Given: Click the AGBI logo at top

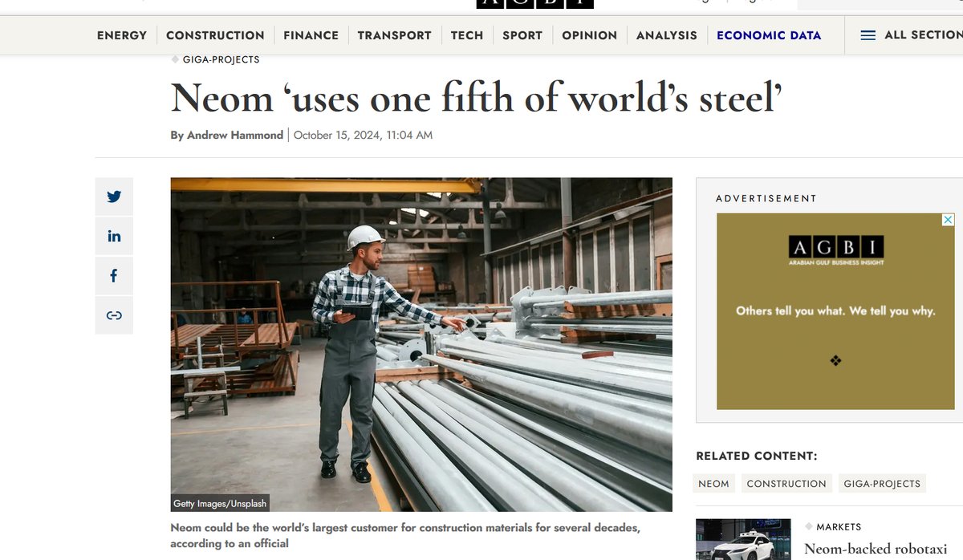Looking at the screenshot, I should tap(534, 3).
